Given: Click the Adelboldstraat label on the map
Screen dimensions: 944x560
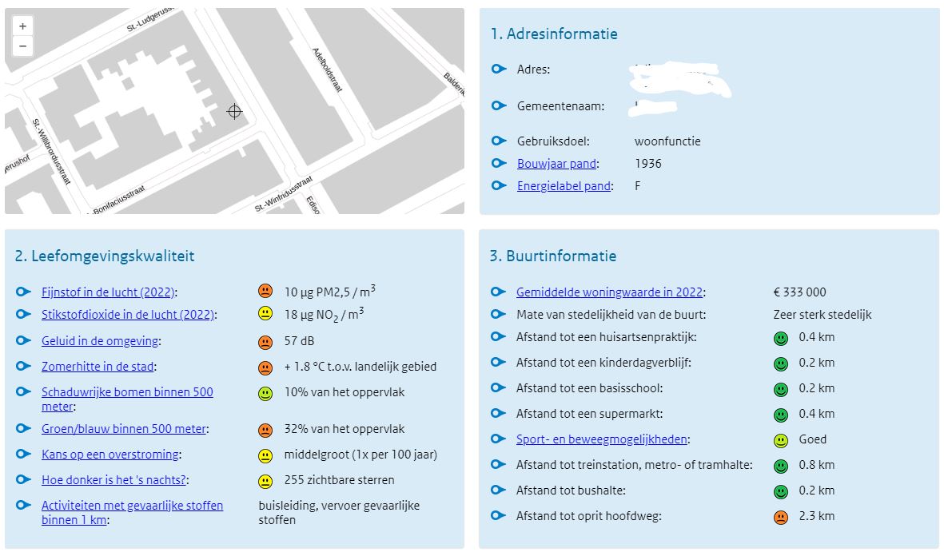Looking at the screenshot, I should click(327, 70).
